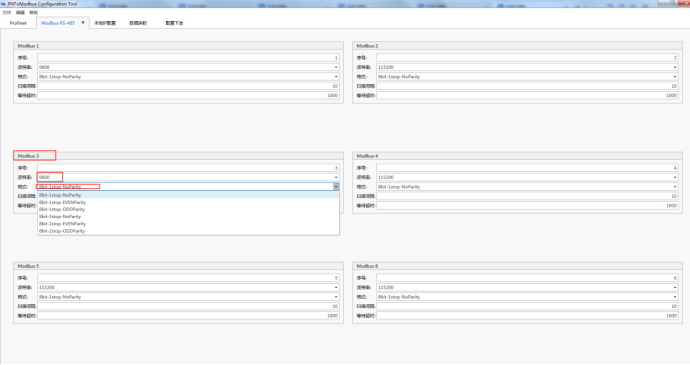Collapse the Modbus 3 format dropdown arrow

(336, 187)
